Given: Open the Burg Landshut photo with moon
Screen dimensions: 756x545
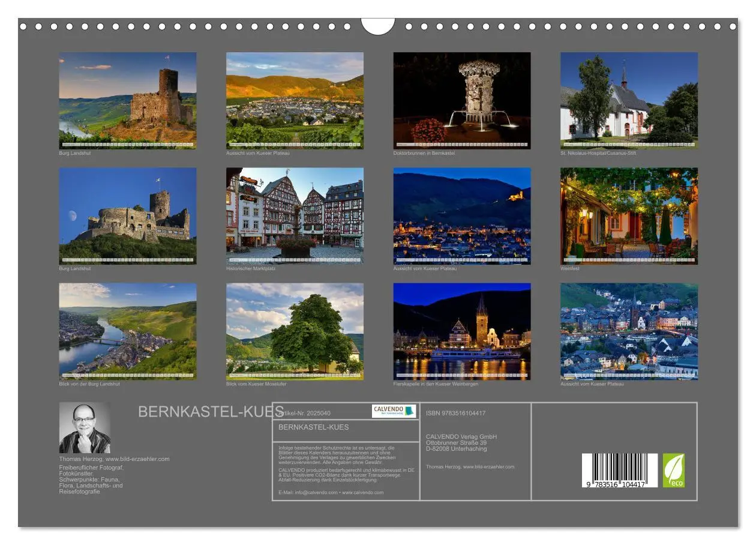Looking at the screenshot, I should coord(128,215).
